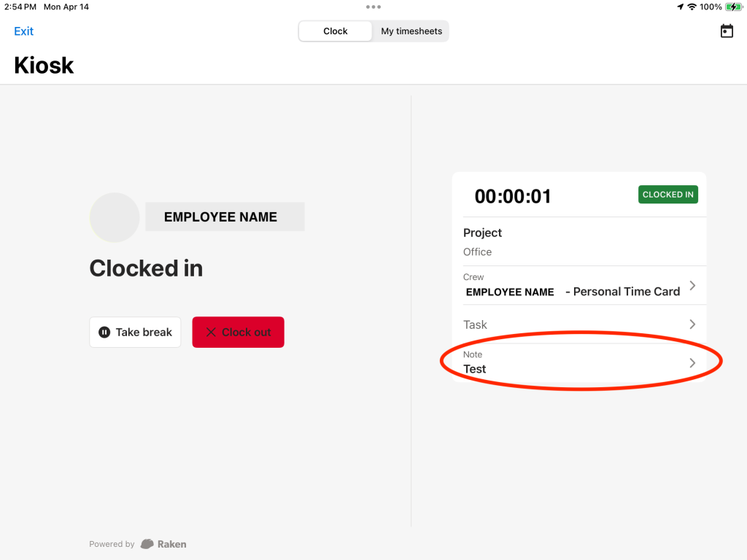
Task: Tap the Raken logo in footer
Action: [x=163, y=544]
